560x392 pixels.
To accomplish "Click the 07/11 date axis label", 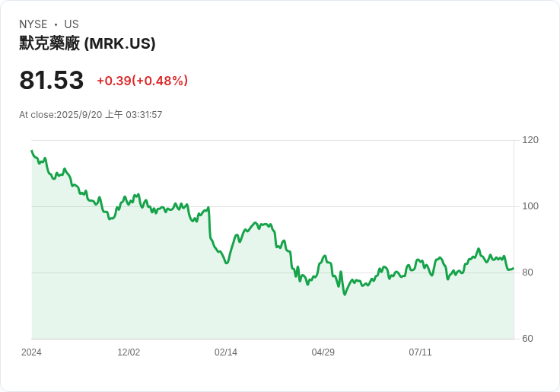I will [420, 352].
